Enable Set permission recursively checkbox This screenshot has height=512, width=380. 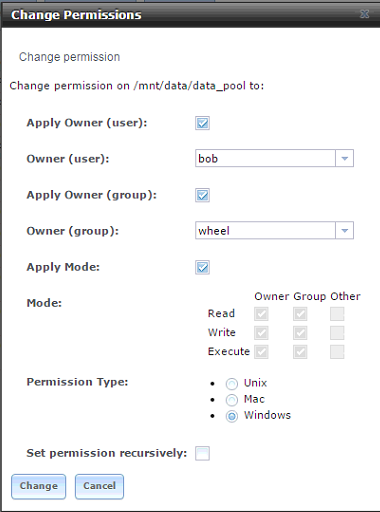coord(202,453)
